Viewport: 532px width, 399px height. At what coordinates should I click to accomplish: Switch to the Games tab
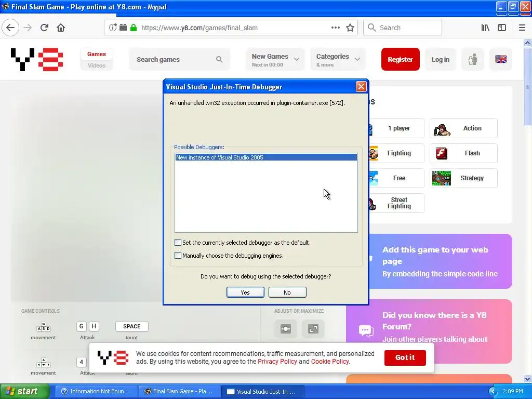[x=96, y=54]
